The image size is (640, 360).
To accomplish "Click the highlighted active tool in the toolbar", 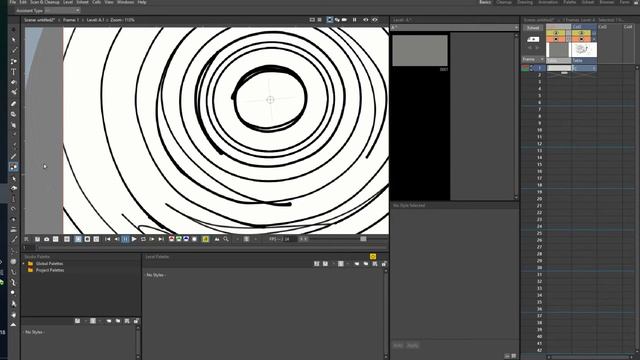I will click(13, 167).
